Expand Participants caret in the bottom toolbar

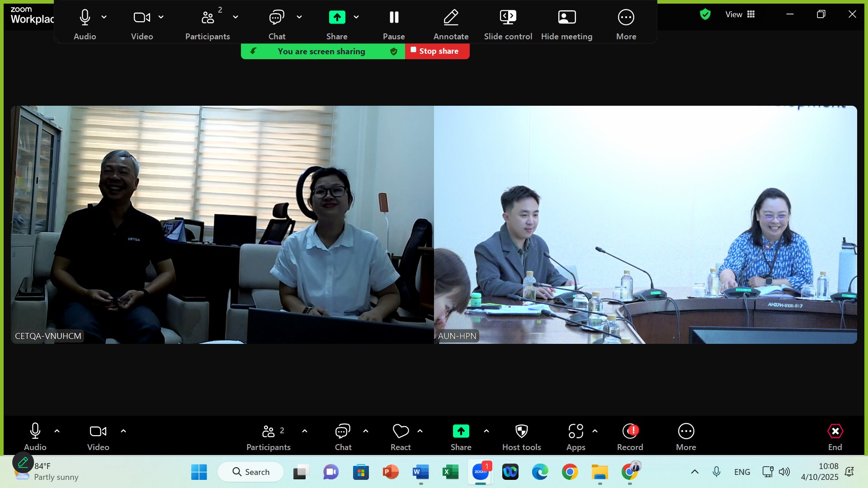pos(305,431)
